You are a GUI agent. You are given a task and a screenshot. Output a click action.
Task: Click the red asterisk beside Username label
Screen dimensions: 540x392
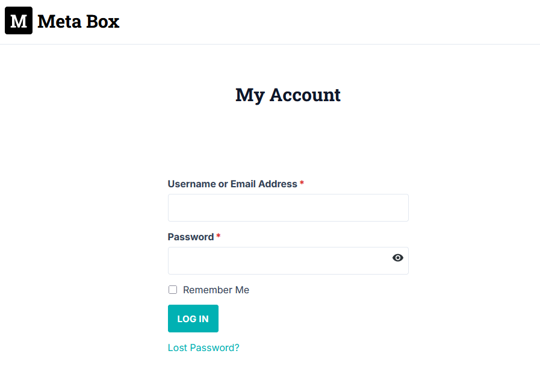[x=302, y=184]
